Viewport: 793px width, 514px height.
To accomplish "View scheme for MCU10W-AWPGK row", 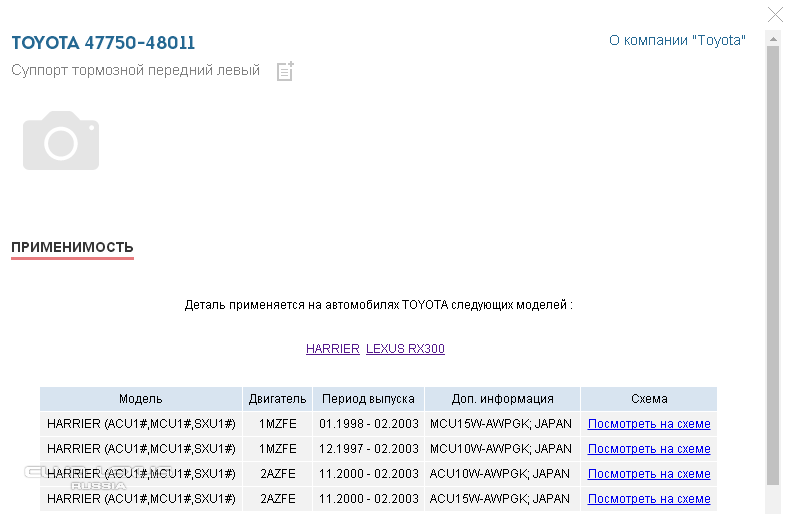I will click(649, 449).
